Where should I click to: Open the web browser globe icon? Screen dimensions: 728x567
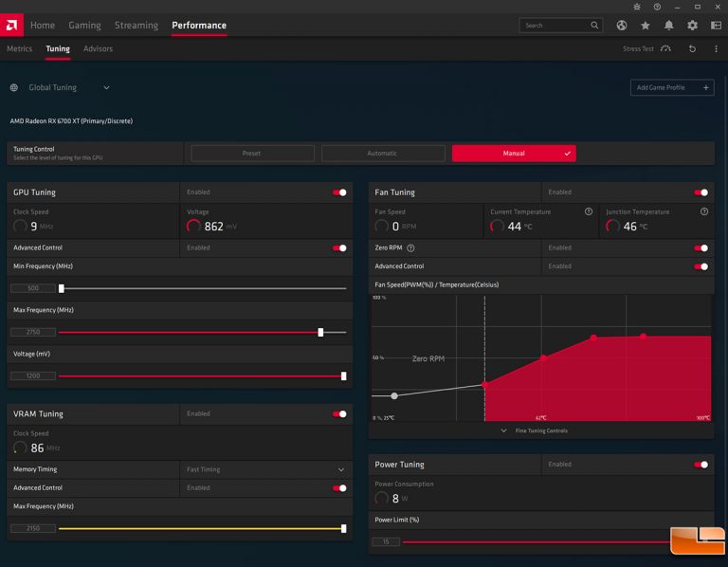pos(622,26)
